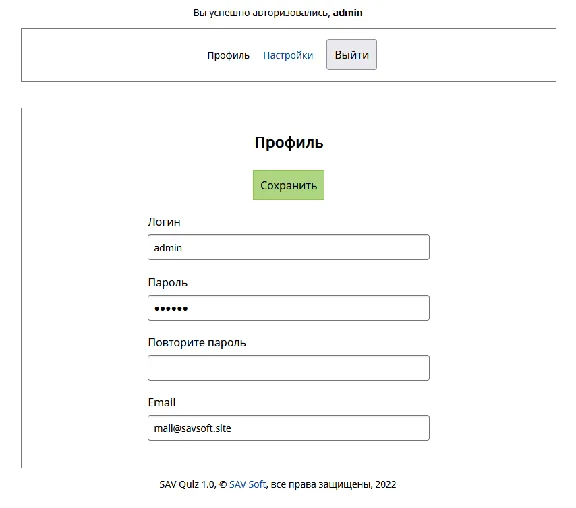Screen dimensions: 576x508
Task: Click the Логин field label
Action: [164, 222]
